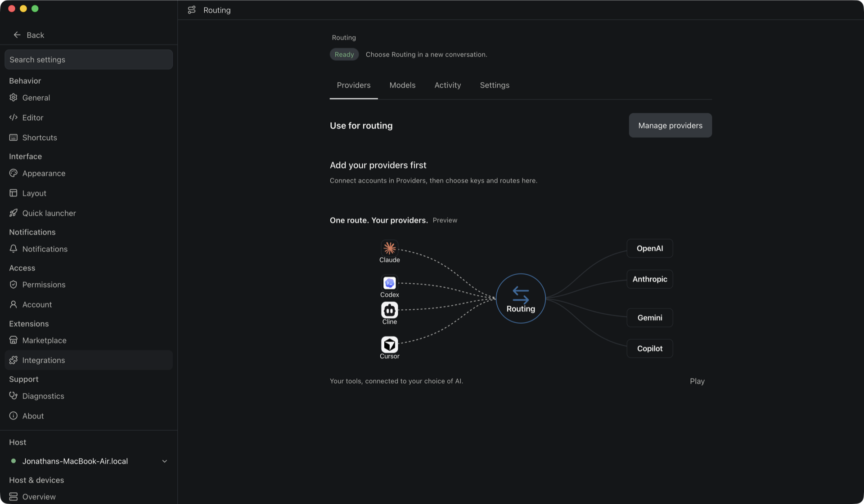
Task: Click the green host status dot
Action: pyautogui.click(x=13, y=461)
